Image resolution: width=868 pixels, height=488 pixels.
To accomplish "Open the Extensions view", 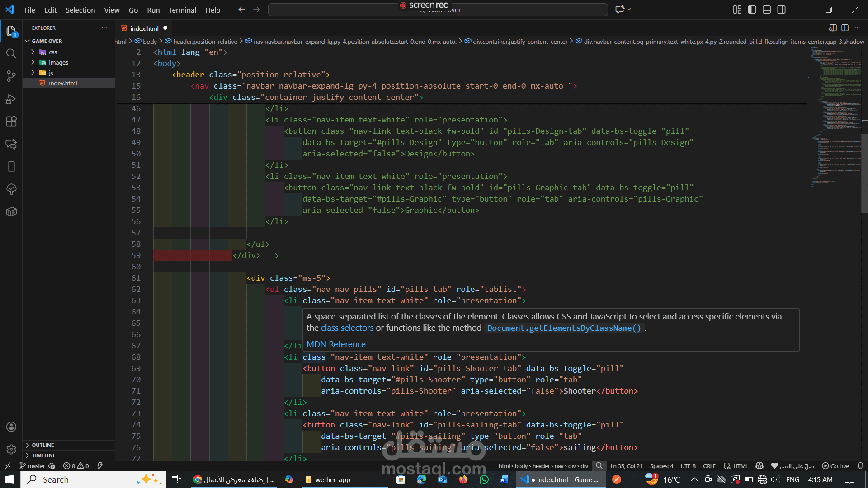I will click(x=11, y=121).
